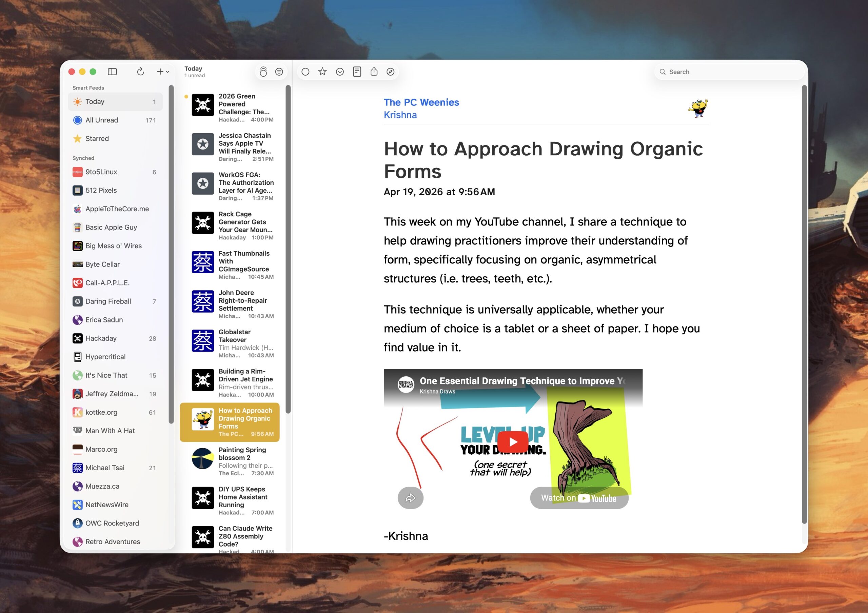868x613 pixels.
Task: Toggle the read articles filter
Action: point(279,72)
